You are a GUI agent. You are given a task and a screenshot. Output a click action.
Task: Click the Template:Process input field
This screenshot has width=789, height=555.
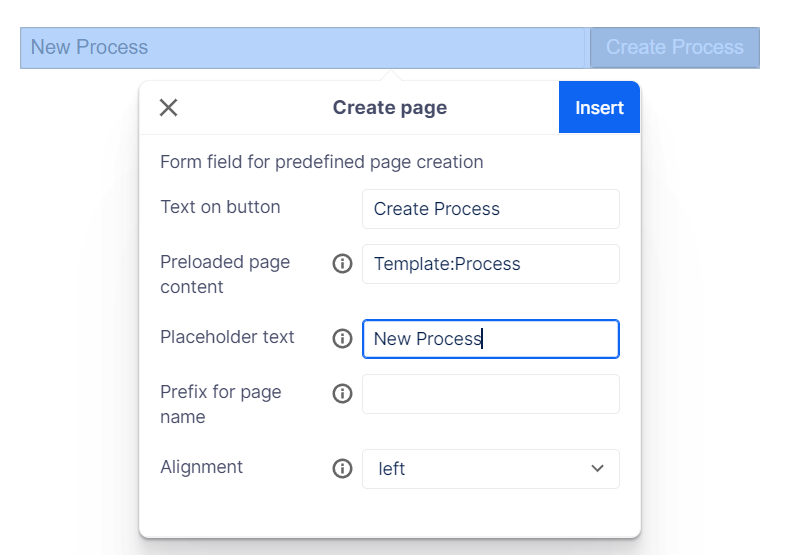click(490, 264)
